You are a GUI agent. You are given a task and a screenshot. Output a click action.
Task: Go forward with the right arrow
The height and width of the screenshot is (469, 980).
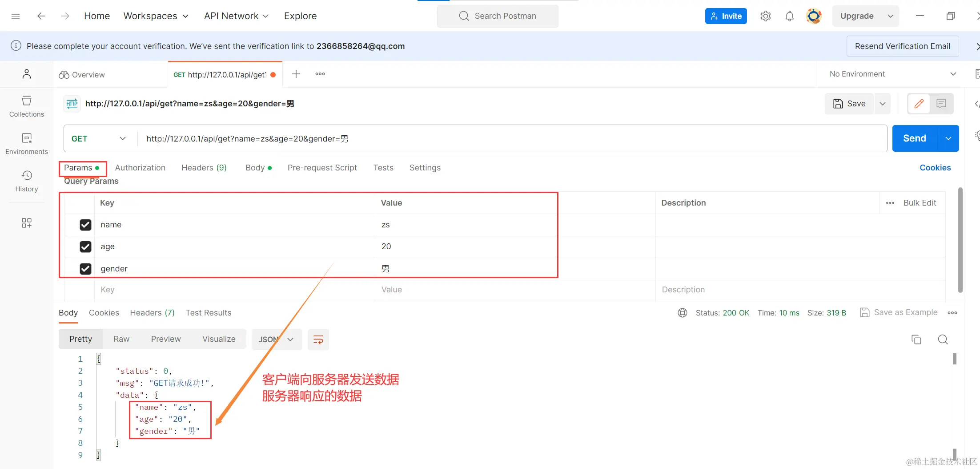point(65,16)
